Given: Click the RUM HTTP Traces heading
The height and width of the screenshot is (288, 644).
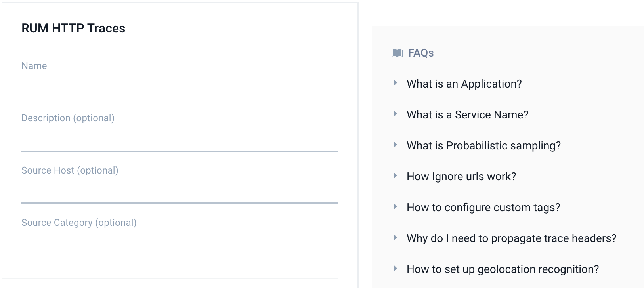Looking at the screenshot, I should point(74,28).
